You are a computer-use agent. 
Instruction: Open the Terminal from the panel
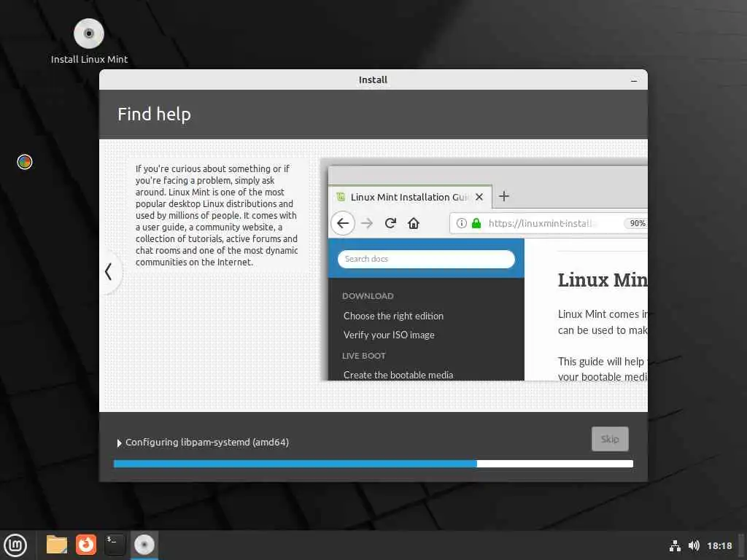(x=115, y=545)
